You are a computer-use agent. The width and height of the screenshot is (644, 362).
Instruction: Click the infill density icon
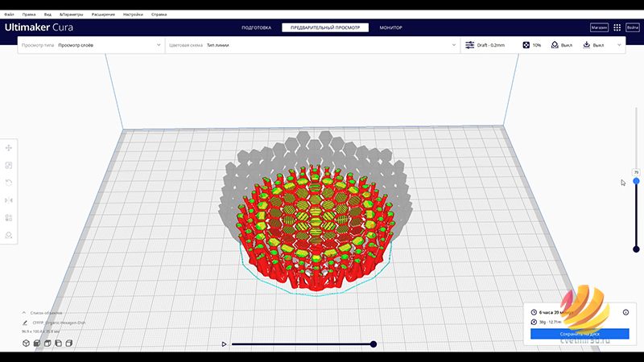tap(526, 45)
